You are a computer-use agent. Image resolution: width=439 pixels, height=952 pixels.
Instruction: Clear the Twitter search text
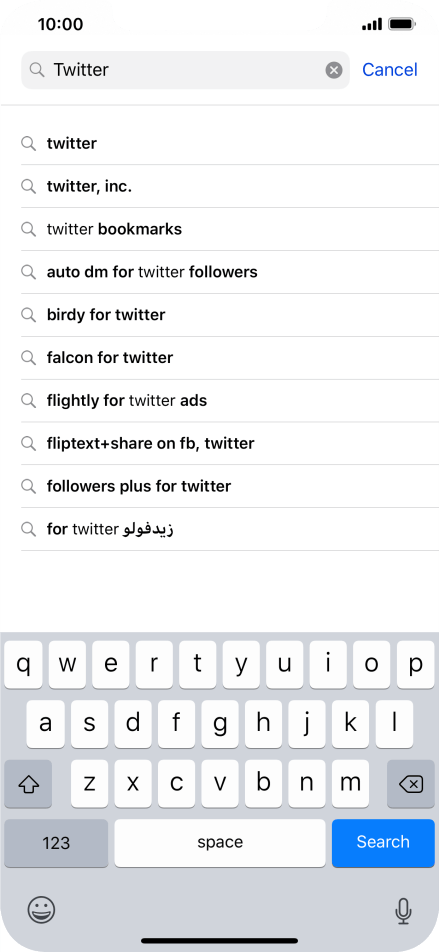pyautogui.click(x=333, y=70)
